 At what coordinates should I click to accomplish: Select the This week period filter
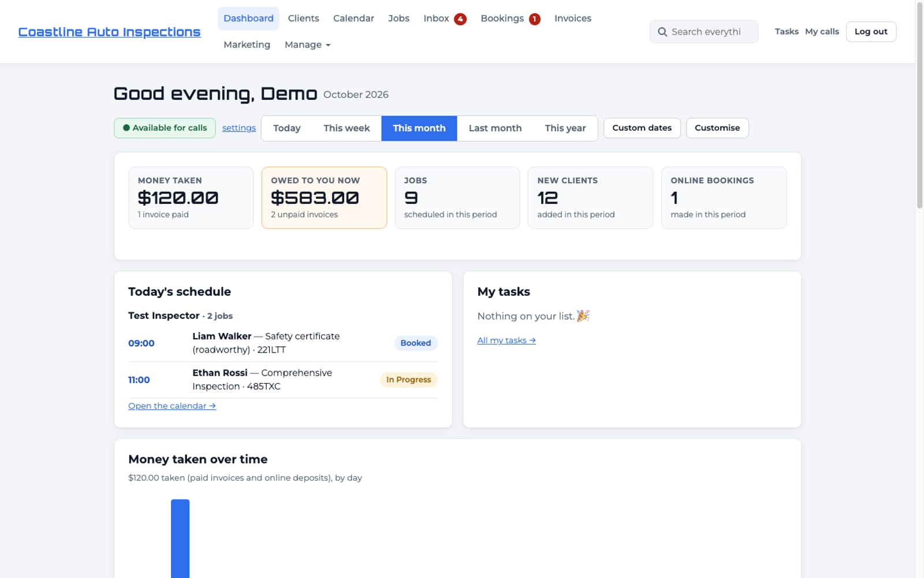346,128
